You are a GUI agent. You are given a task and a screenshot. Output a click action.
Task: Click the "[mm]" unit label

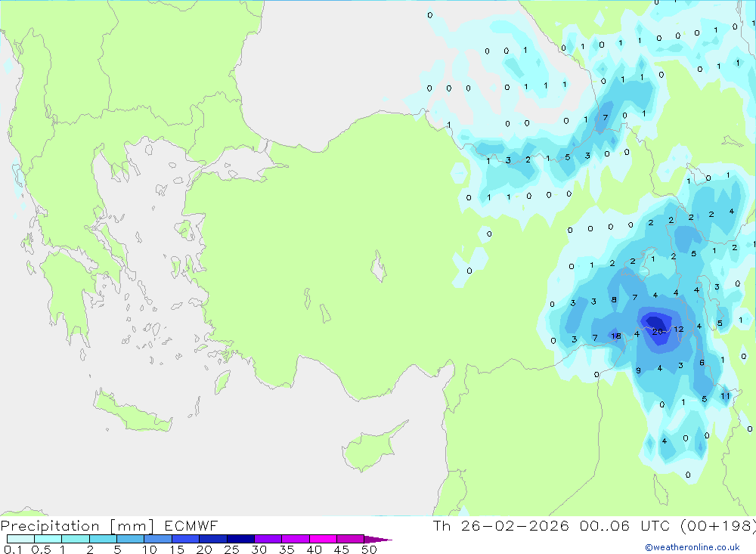point(132,525)
